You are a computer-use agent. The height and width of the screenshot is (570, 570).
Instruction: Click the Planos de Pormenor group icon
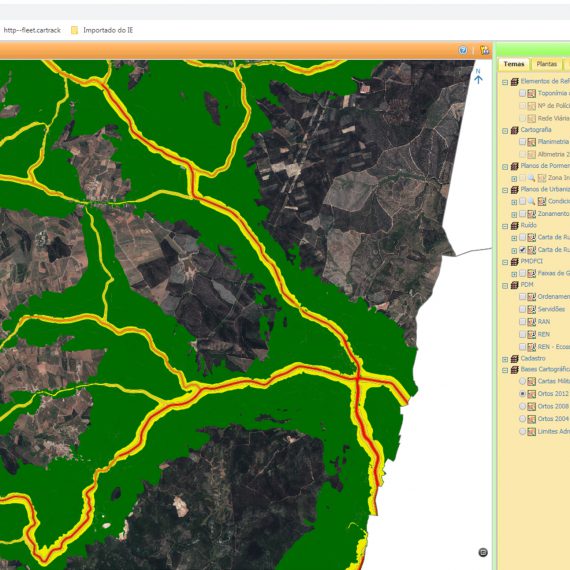click(x=514, y=166)
